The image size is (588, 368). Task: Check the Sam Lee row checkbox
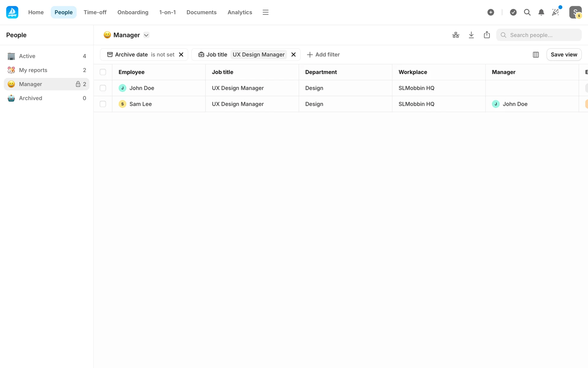103,104
